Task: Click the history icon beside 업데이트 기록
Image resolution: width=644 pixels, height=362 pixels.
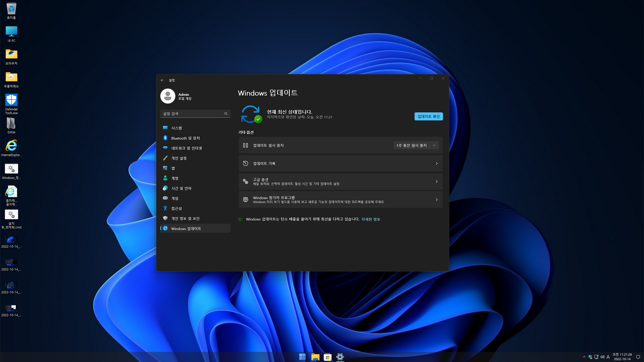Action: (245, 164)
